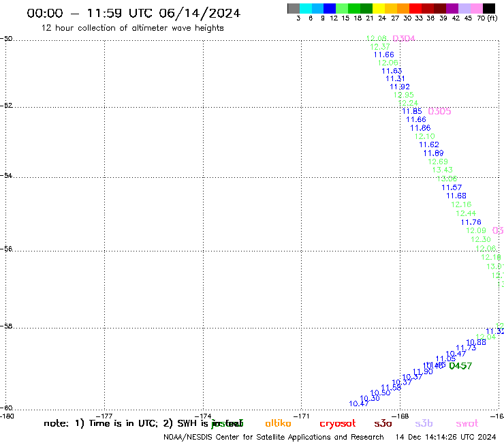Click the wave height value 11.90
Screen dimensions: 504x443
[x=423, y=371]
